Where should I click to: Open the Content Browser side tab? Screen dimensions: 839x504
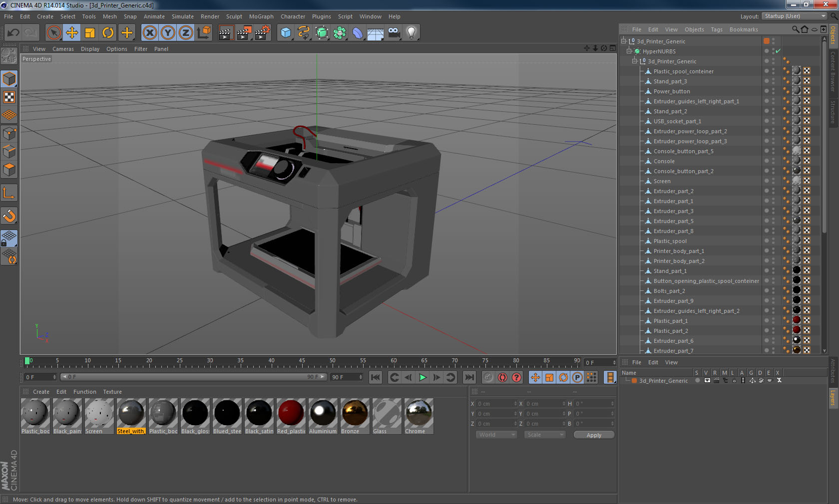pyautogui.click(x=833, y=71)
